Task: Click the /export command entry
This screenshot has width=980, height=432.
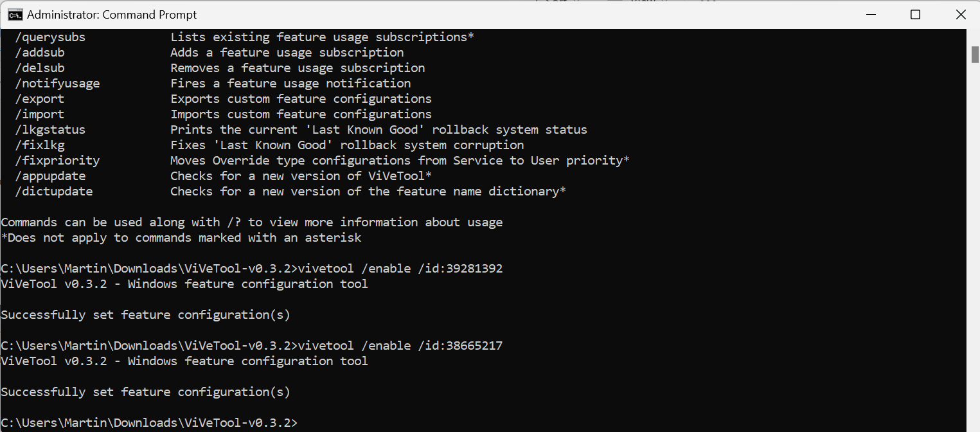Action: point(40,99)
